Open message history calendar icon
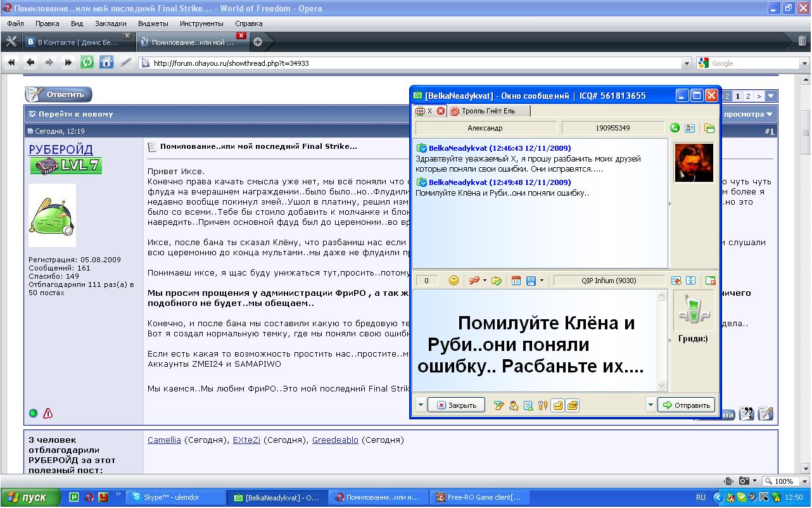812x508 pixels. tap(516, 281)
